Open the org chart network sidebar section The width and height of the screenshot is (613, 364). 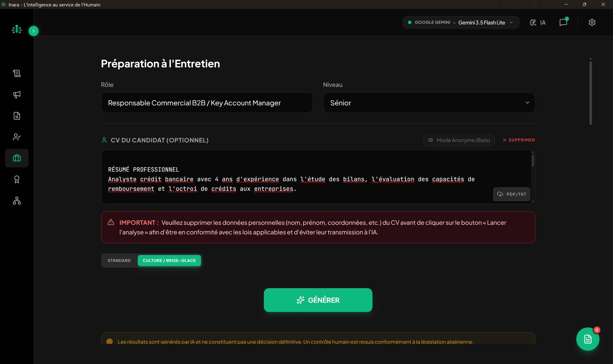(17, 201)
